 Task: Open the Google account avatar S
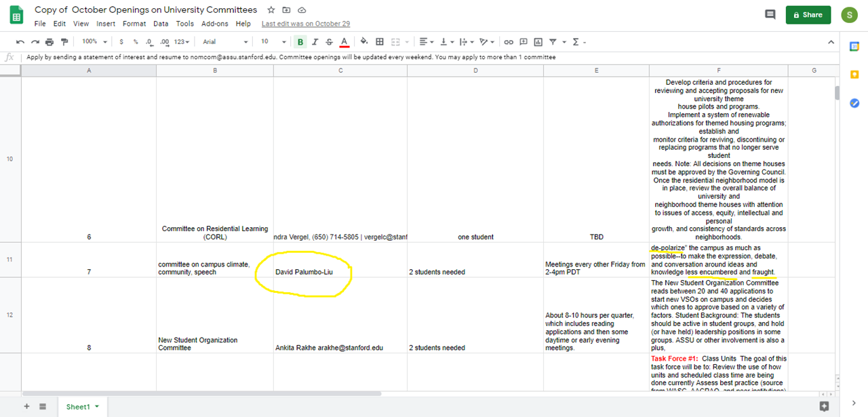click(x=850, y=15)
